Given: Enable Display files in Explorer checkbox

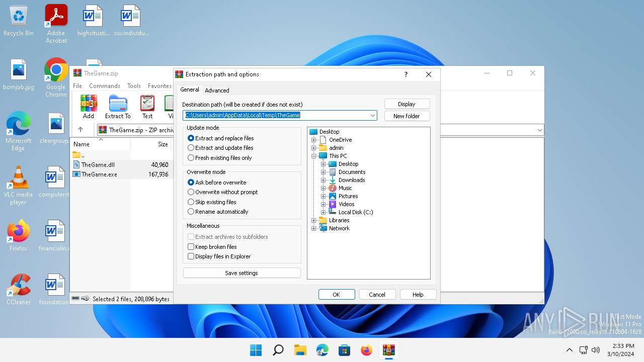Looking at the screenshot, I should (191, 256).
